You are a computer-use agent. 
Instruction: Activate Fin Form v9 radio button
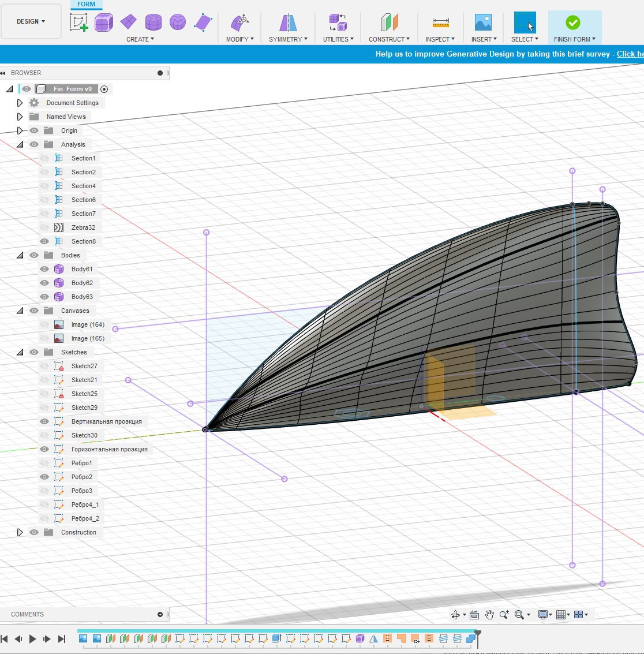point(104,89)
